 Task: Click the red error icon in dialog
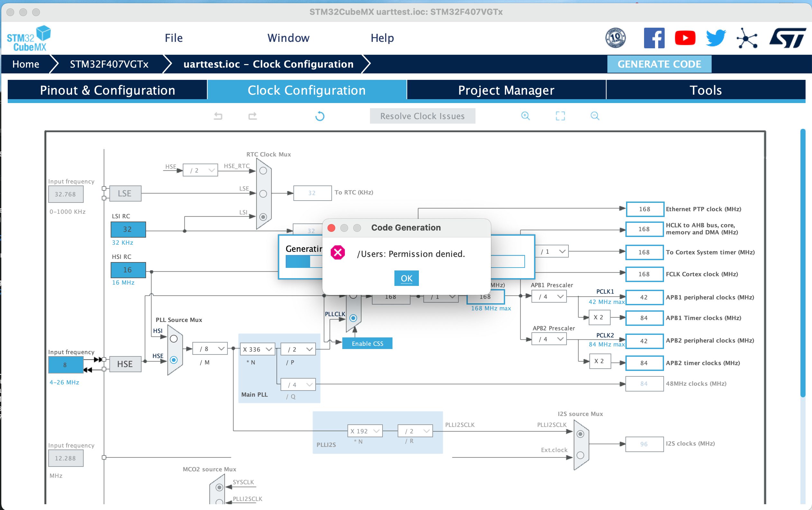tap(337, 252)
